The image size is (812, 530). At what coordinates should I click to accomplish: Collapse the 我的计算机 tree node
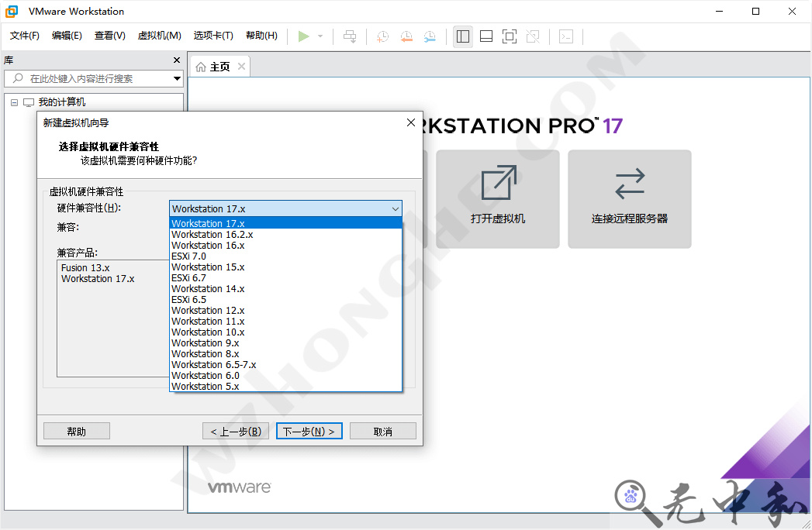click(14, 102)
